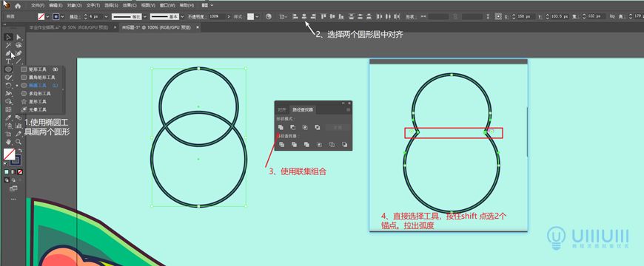The height and width of the screenshot is (266, 644).
Task: Click vertical align bottom icon
Action: pos(341,17)
